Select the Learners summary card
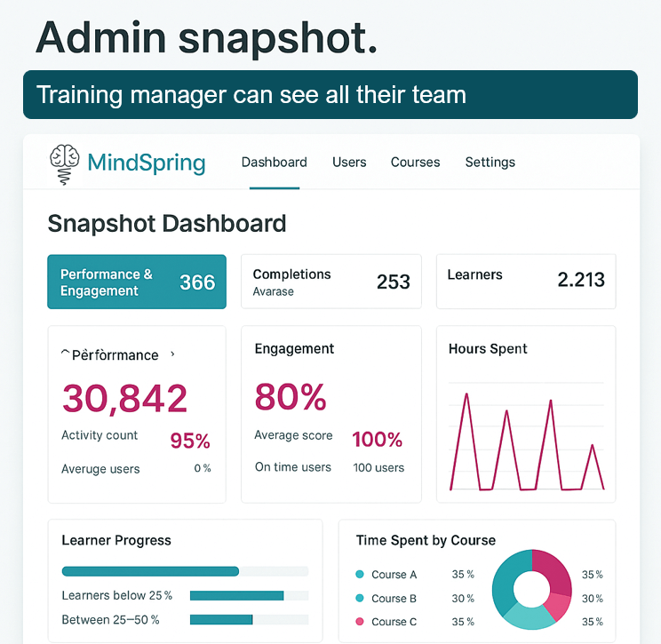Viewport: 661px width, 644px height. click(x=526, y=282)
